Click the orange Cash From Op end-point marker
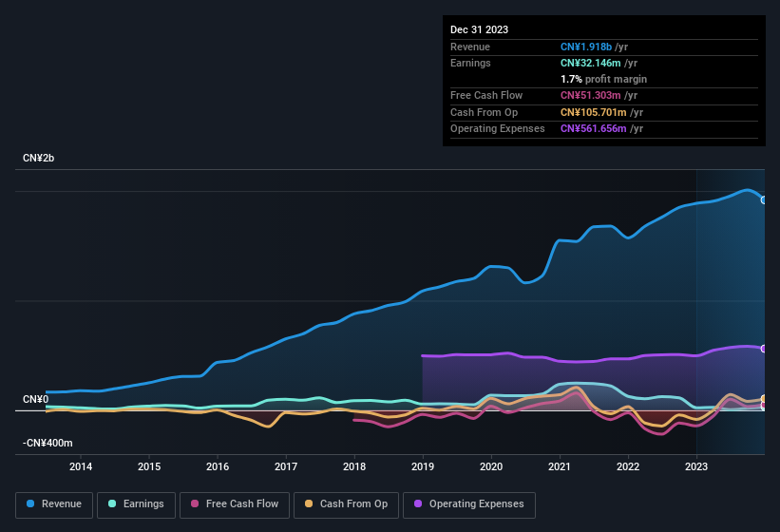Screen dimensions: 780x532 [x=764, y=399]
